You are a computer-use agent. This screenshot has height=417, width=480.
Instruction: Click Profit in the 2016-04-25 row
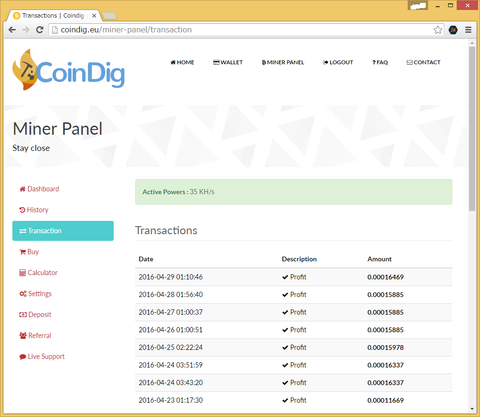click(x=294, y=347)
